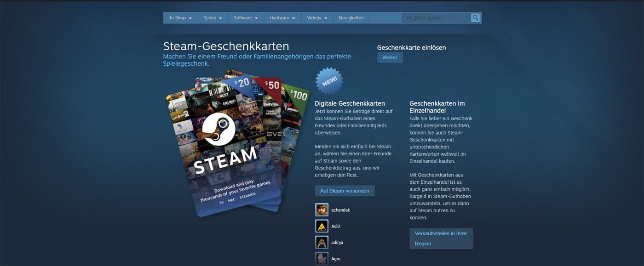
Task: Click Geschenkkarte einlösen heading
Action: (411, 47)
